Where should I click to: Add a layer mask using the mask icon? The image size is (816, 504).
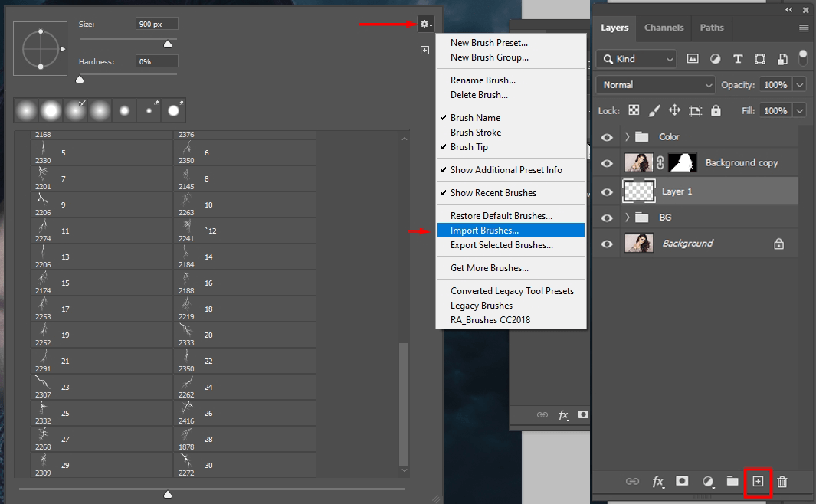[x=682, y=482]
